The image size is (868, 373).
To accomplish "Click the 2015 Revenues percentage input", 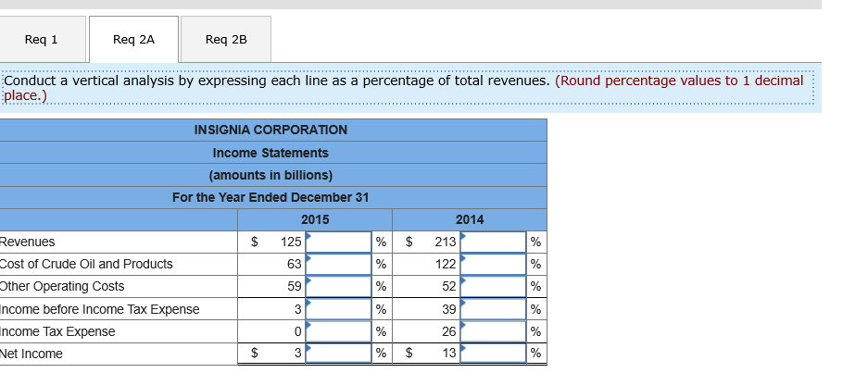I will coord(338,242).
